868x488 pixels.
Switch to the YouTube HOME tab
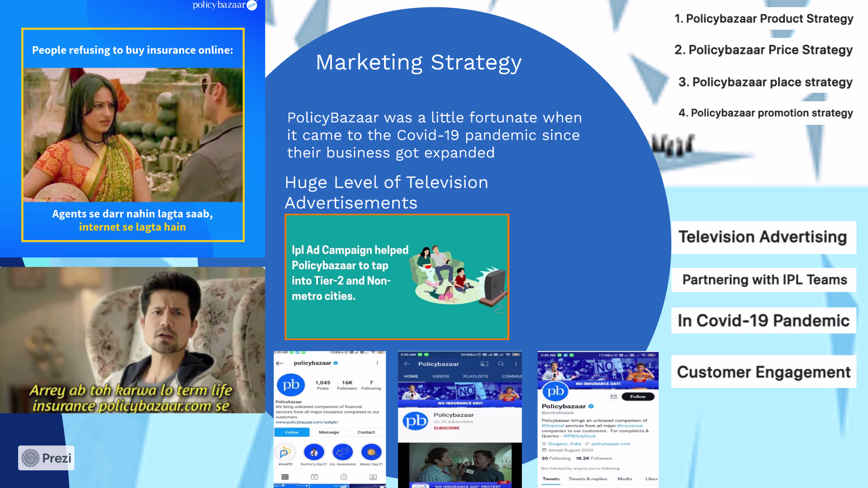click(x=411, y=376)
